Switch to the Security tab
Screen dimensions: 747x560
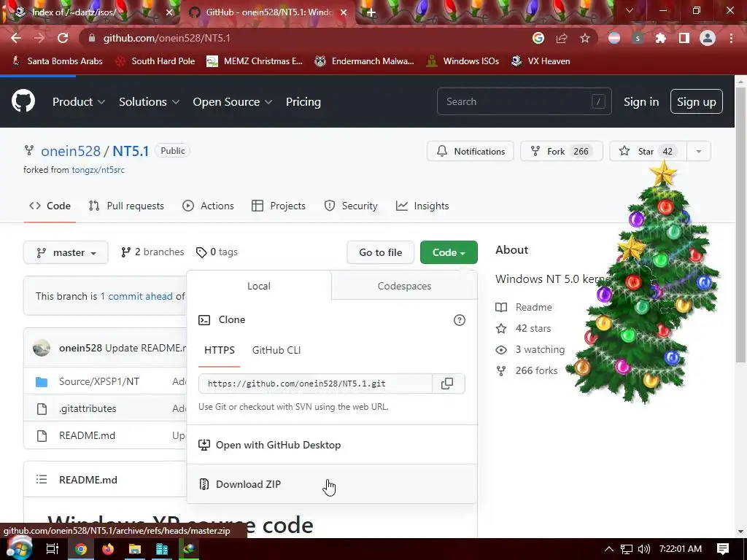[351, 206]
